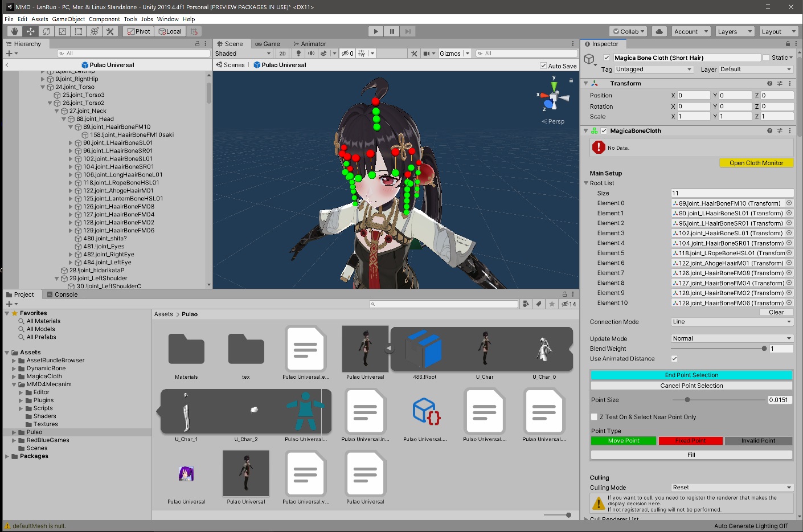Click the Project favorites star icon
This screenshot has height=532, width=803.
point(552,304)
